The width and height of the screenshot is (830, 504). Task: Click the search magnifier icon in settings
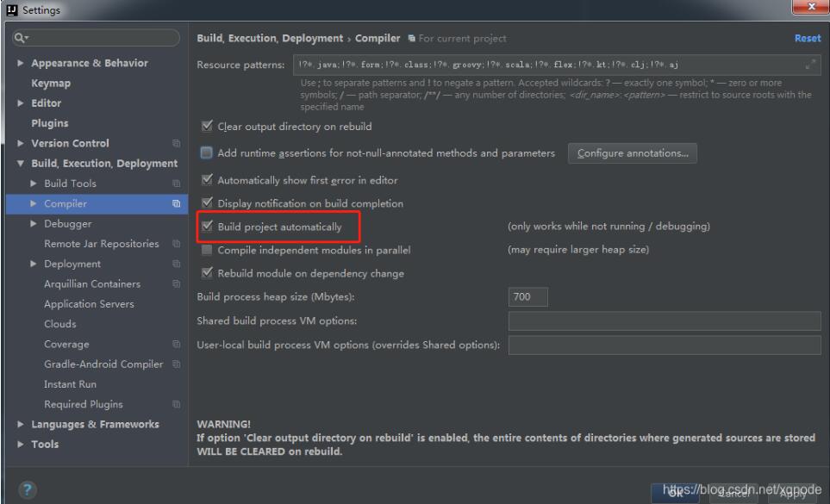click(21, 38)
